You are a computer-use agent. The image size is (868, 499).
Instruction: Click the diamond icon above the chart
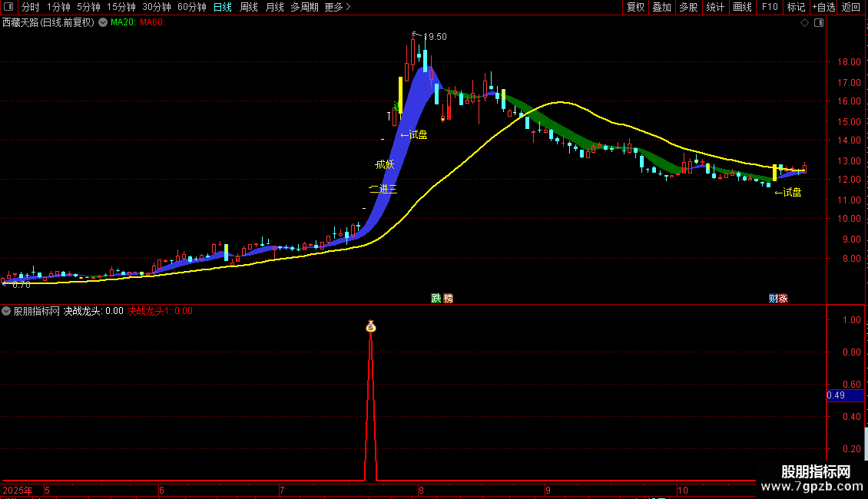805,23
